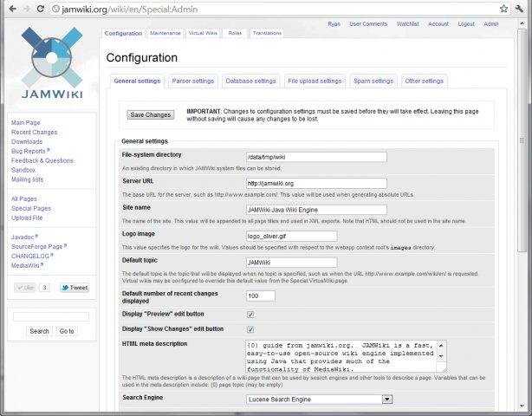Click the Site name field

(x=316, y=210)
